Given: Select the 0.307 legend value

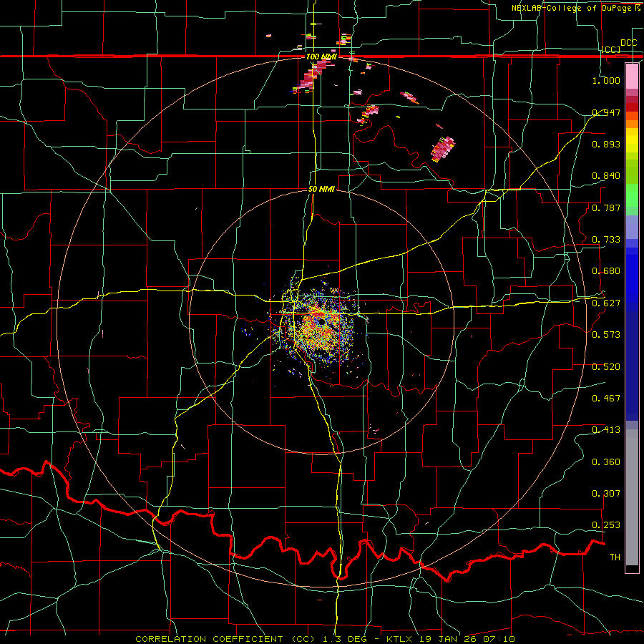Looking at the screenshot, I should tap(606, 494).
